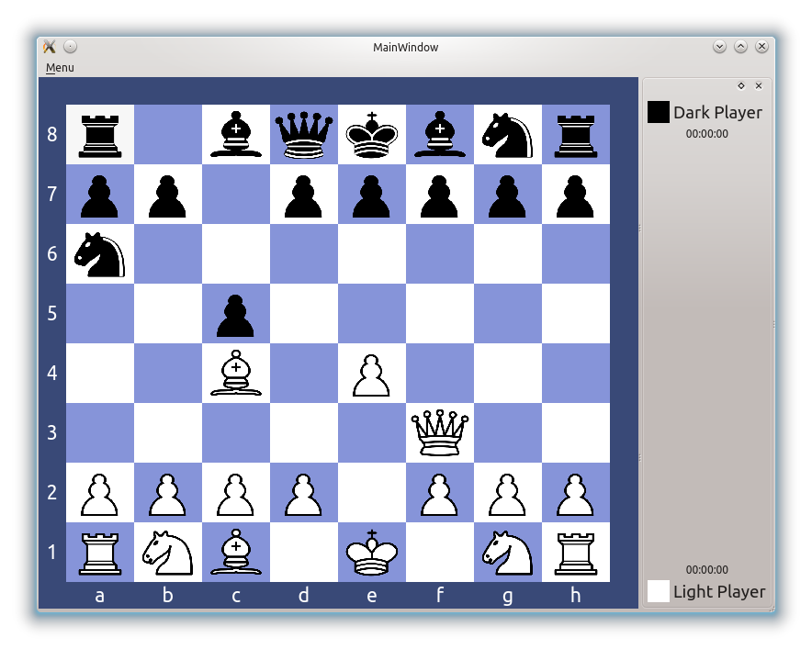Click the empty d4 square

[x=304, y=373]
